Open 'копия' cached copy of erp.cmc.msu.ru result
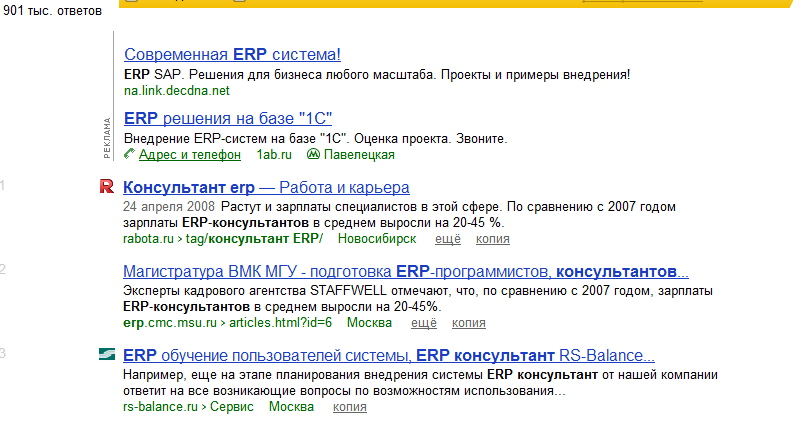 468,323
